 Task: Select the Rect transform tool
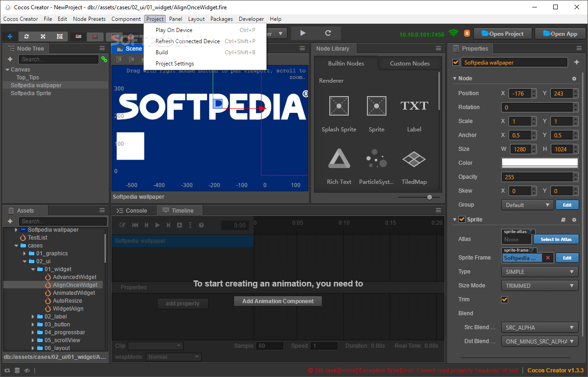pyautogui.click(x=59, y=36)
